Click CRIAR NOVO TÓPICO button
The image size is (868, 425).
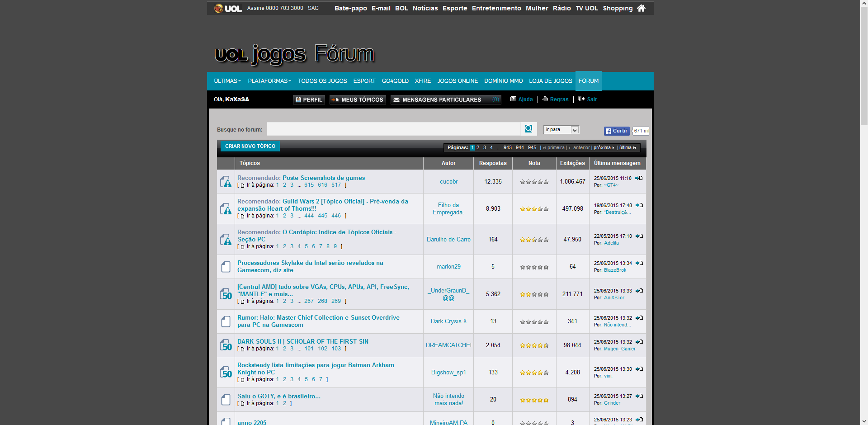click(250, 146)
